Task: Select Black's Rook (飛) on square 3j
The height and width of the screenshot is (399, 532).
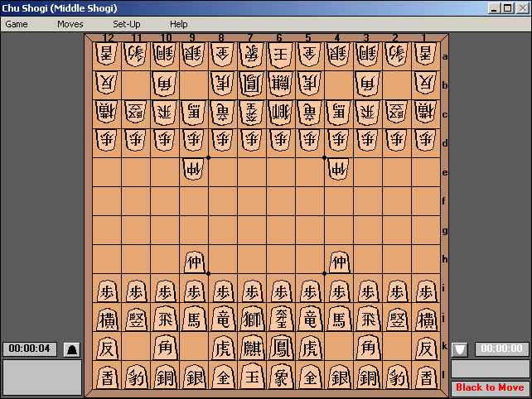Action: [367, 319]
